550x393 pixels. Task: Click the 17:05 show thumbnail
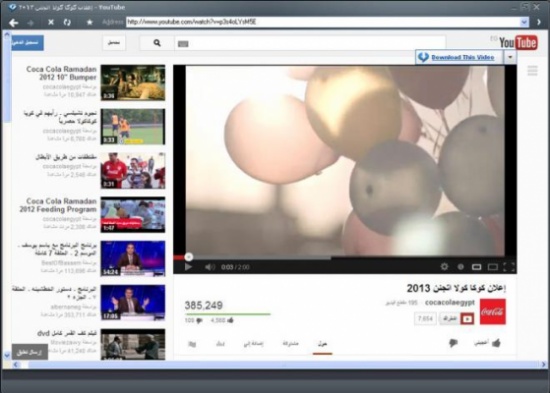133,302
